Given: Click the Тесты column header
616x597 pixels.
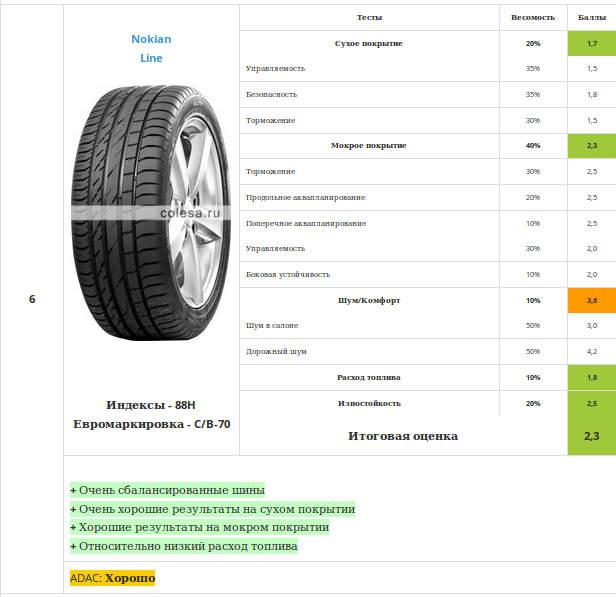Looking at the screenshot, I should pos(369,18).
